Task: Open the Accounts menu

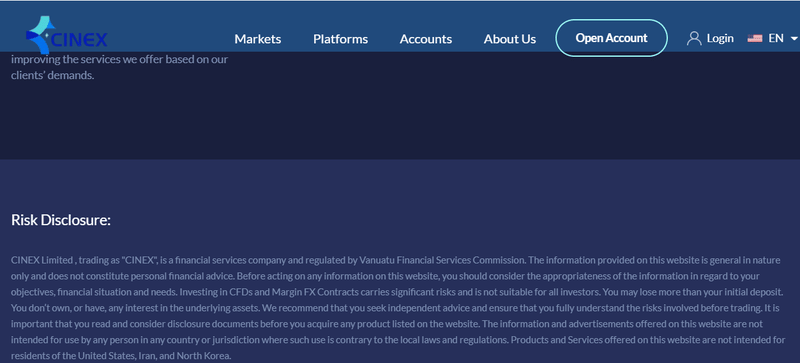Action: [x=426, y=39]
